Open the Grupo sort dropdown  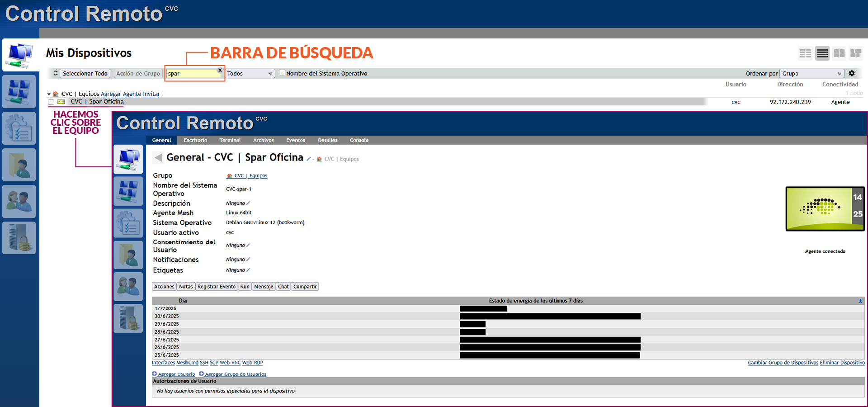[811, 73]
